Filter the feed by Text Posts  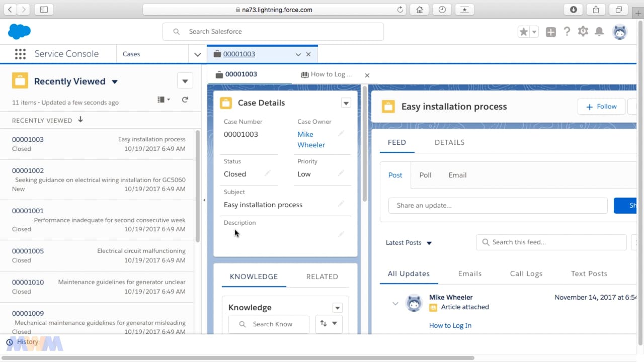coord(589,274)
